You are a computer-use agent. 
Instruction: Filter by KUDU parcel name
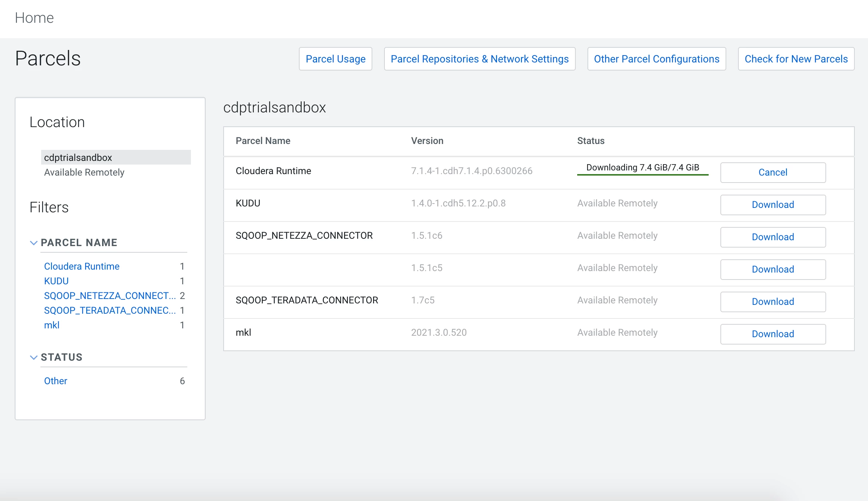(x=56, y=281)
